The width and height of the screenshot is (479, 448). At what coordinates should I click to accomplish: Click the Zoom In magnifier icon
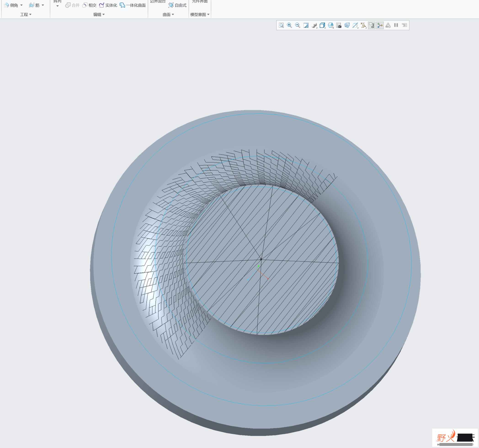click(289, 25)
